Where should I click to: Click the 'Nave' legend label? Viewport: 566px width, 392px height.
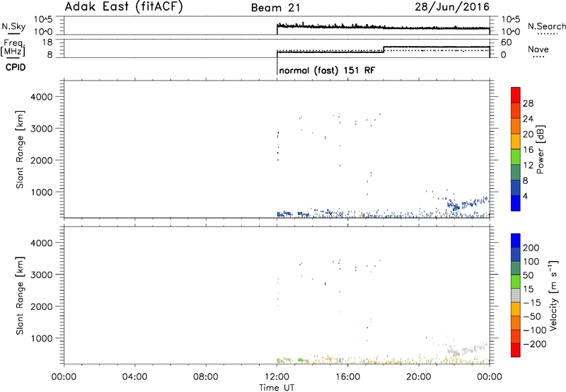538,49
